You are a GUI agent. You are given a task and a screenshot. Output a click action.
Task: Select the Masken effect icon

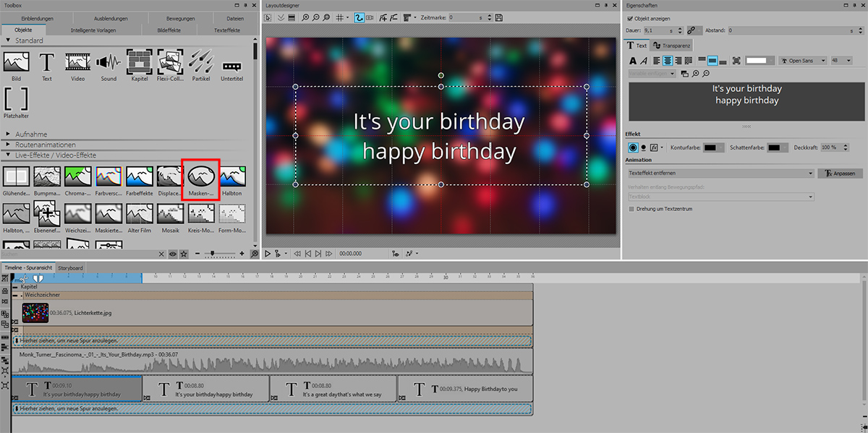(x=200, y=176)
